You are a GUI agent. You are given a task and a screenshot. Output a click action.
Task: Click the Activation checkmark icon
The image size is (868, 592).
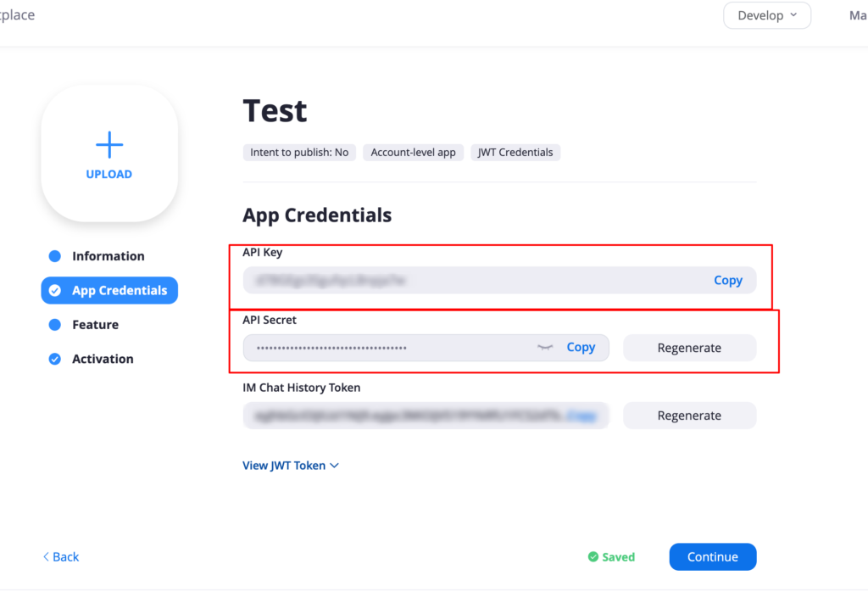coord(55,359)
